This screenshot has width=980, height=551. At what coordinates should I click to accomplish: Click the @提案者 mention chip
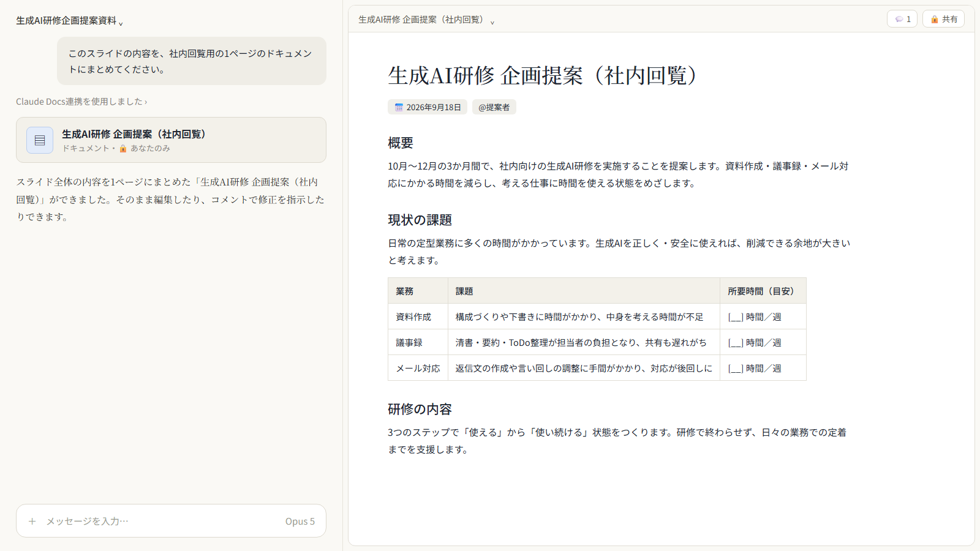click(494, 107)
